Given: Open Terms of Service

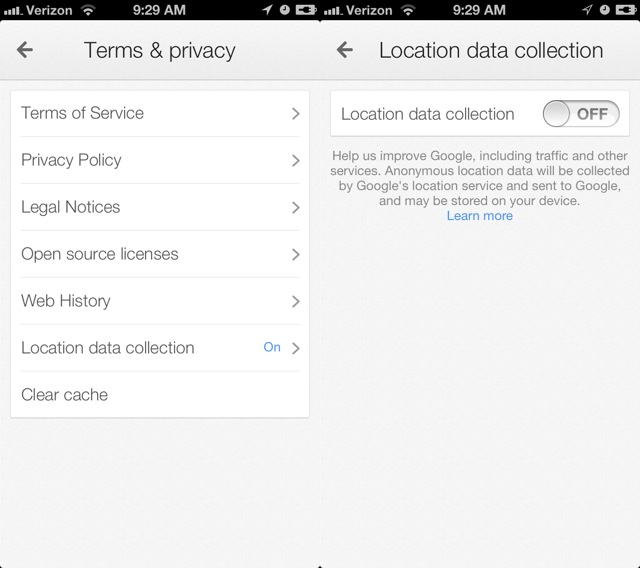Looking at the screenshot, I should click(160, 113).
